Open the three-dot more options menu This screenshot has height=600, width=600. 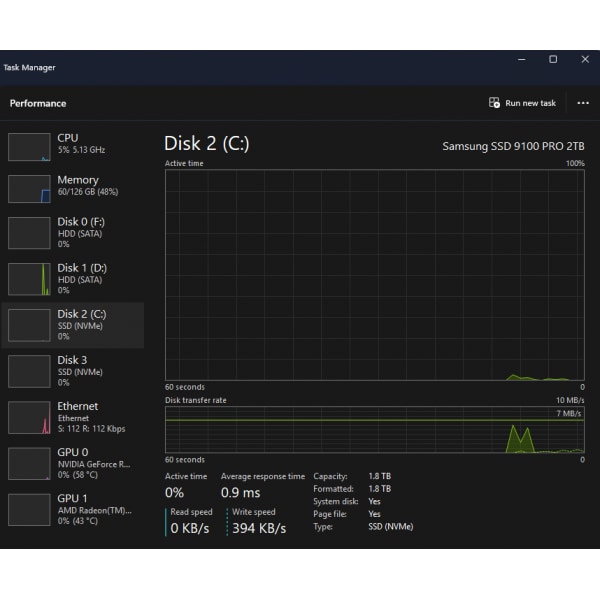[583, 103]
